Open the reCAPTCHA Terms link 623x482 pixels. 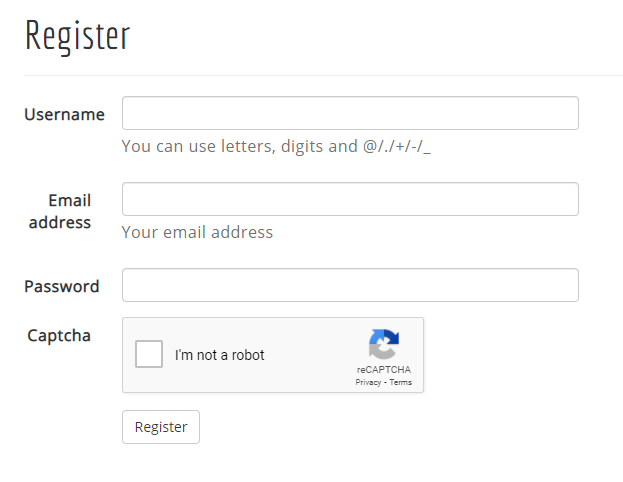(400, 382)
